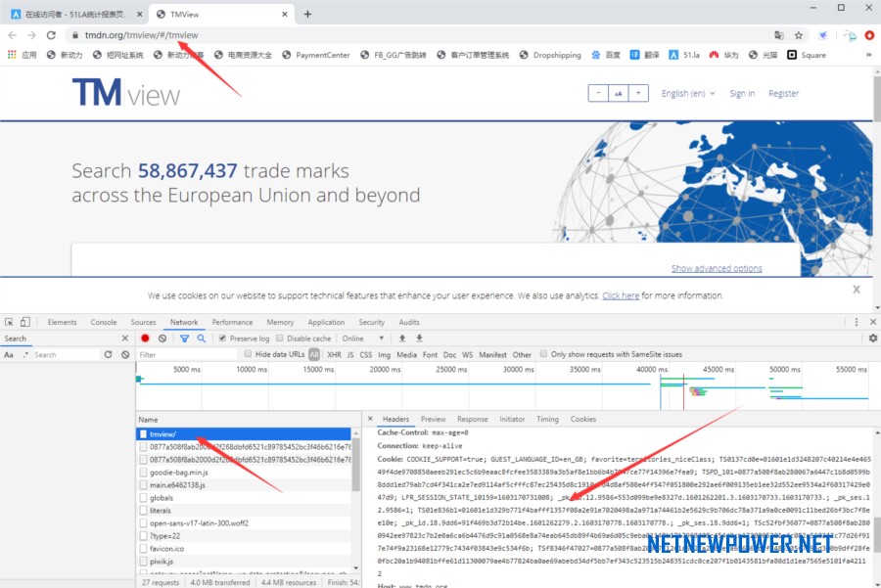The height and width of the screenshot is (588, 881).
Task: Clear DevTools search results icon
Action: click(125, 354)
